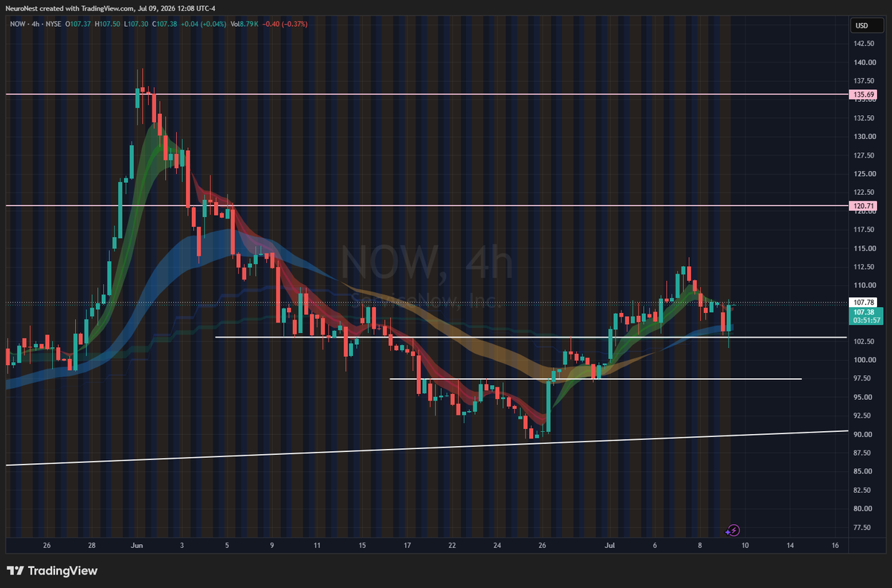Click the 90.00 price axis label
The image size is (892, 588).
click(x=862, y=434)
